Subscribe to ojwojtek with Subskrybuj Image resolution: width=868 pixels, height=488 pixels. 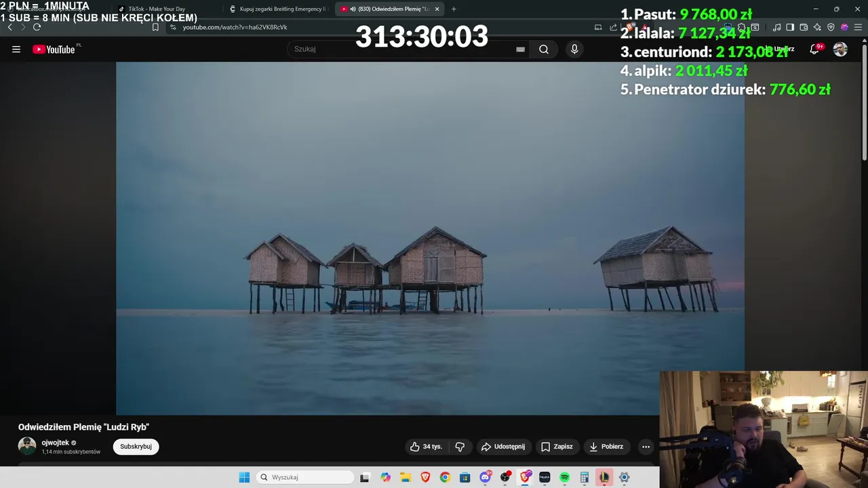pos(136,447)
